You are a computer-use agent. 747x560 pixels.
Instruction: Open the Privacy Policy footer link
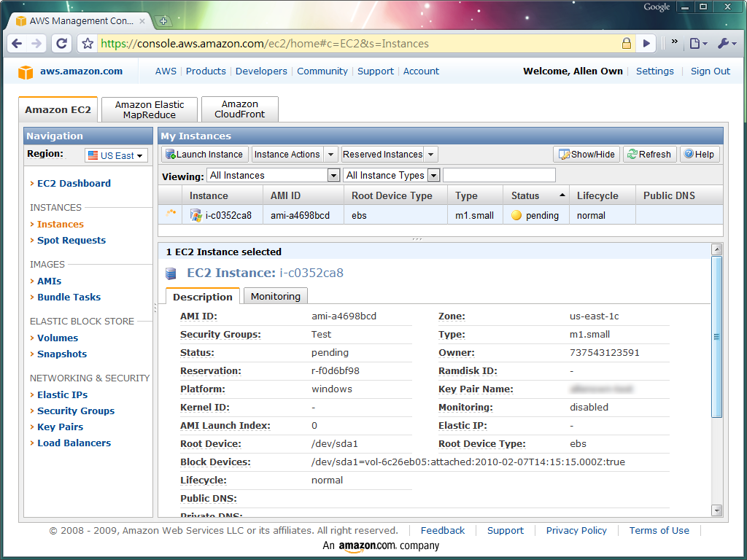pos(576,531)
